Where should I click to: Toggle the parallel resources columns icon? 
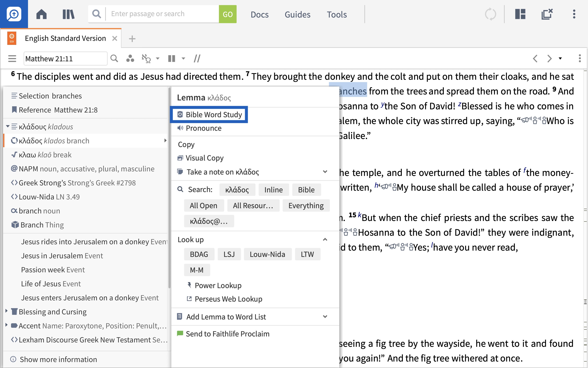click(171, 58)
